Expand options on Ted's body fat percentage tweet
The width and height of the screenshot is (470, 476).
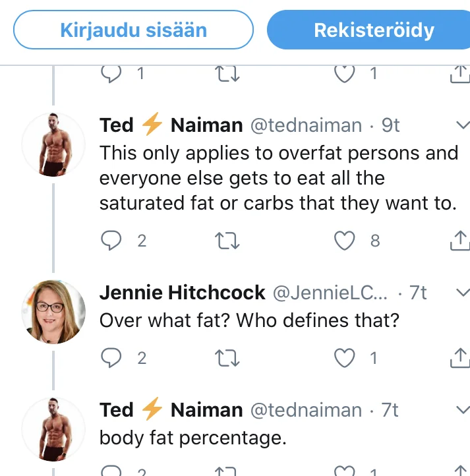463,410
